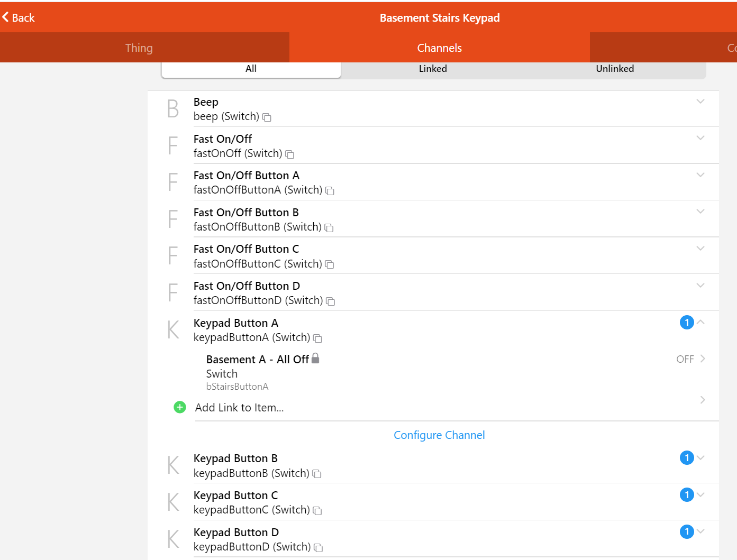Open the Add Link to Item arrow
Screen dimensions: 737x560
[x=703, y=400]
